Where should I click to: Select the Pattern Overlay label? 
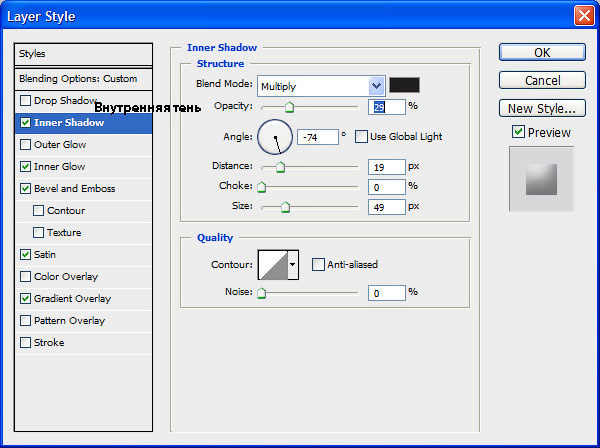coord(69,321)
